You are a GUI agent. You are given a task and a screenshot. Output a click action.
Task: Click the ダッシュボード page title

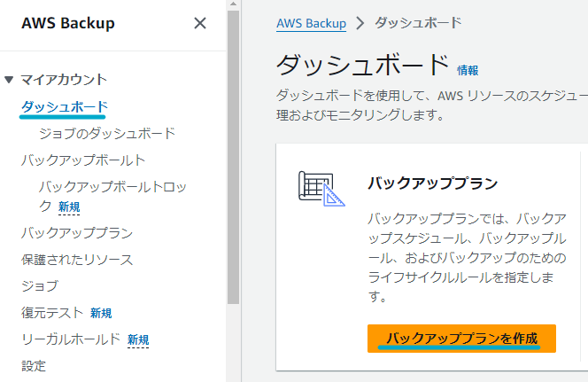click(x=363, y=66)
